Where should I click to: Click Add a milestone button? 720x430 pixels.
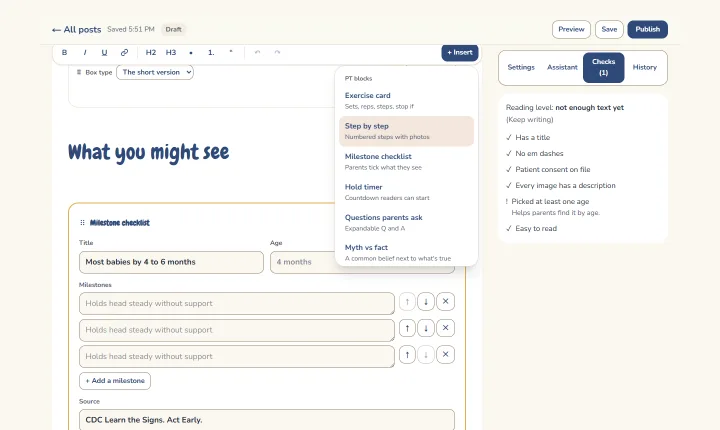click(115, 381)
